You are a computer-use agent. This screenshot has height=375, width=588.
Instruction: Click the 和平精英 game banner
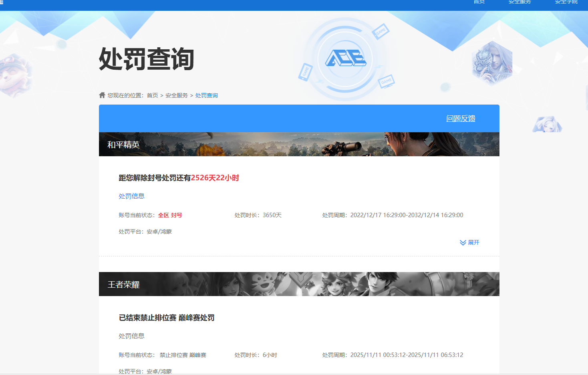point(299,144)
